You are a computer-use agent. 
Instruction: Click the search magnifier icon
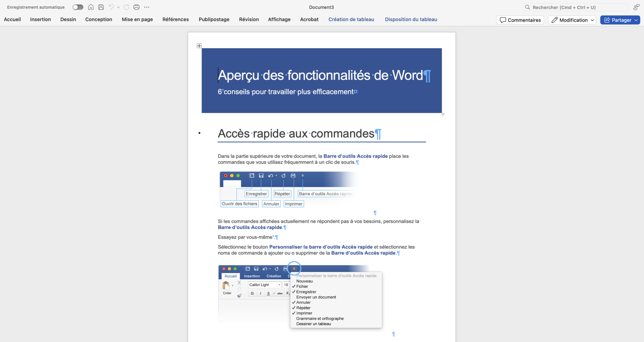529,7
